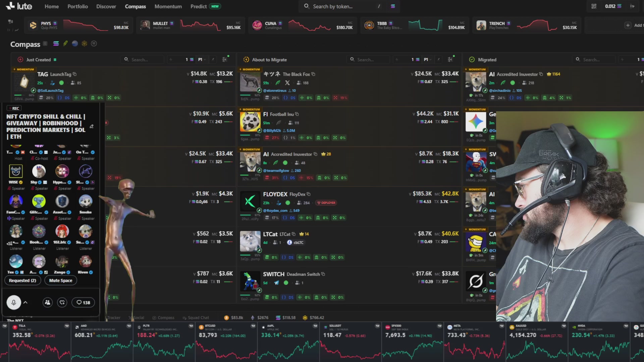644x362 pixels.
Task: Open filter settings for the About to Migrate column
Action: point(450,59)
